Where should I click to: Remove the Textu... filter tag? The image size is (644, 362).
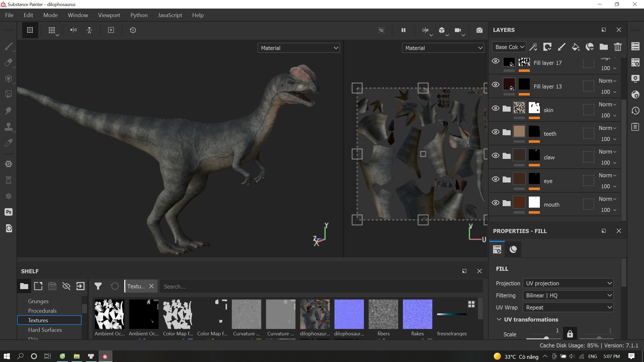coord(151,286)
